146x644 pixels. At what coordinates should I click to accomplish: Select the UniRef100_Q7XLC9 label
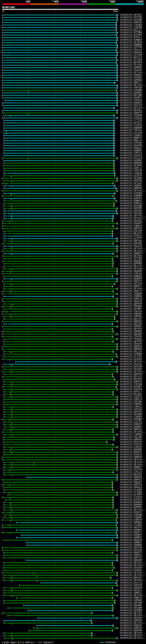(131, 158)
